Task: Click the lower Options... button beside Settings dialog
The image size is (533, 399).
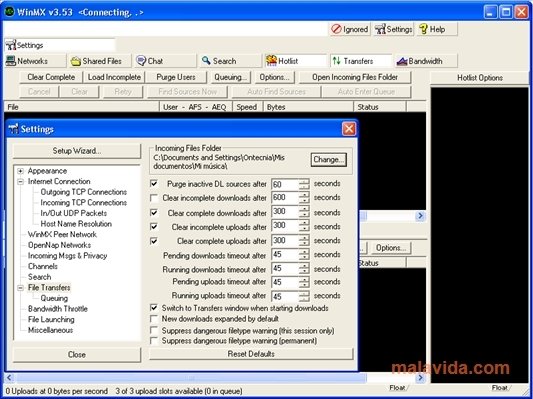Action: [391, 248]
